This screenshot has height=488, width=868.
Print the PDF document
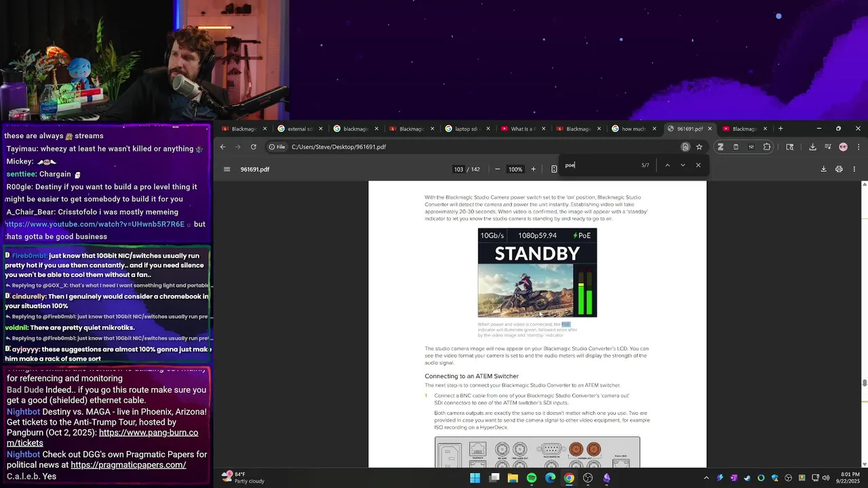(839, 169)
